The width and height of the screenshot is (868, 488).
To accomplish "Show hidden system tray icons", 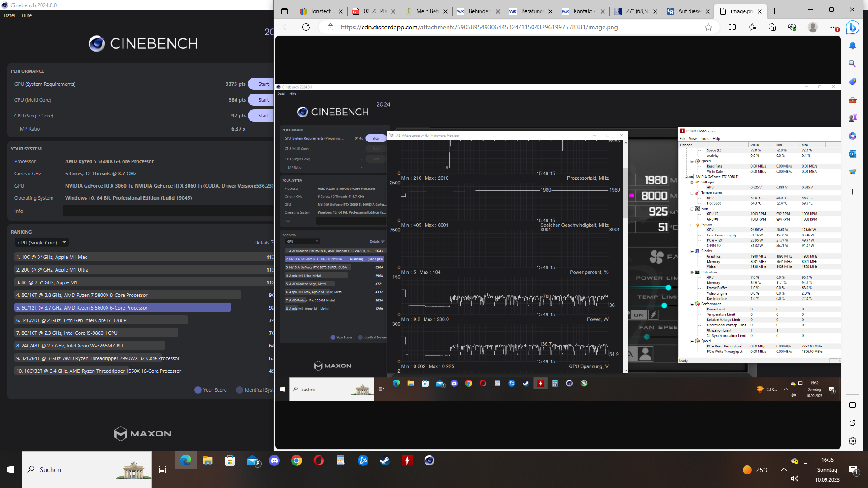I will [x=783, y=469].
